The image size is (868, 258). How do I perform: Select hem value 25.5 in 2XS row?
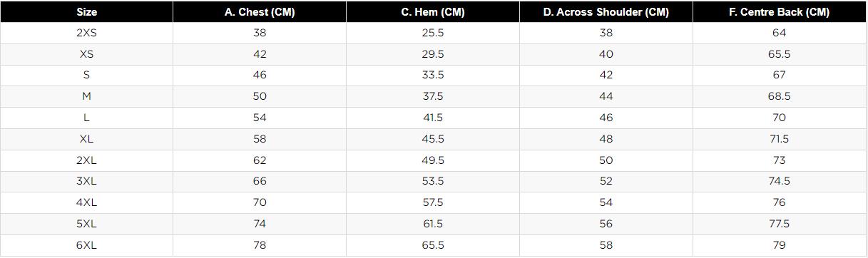click(433, 33)
